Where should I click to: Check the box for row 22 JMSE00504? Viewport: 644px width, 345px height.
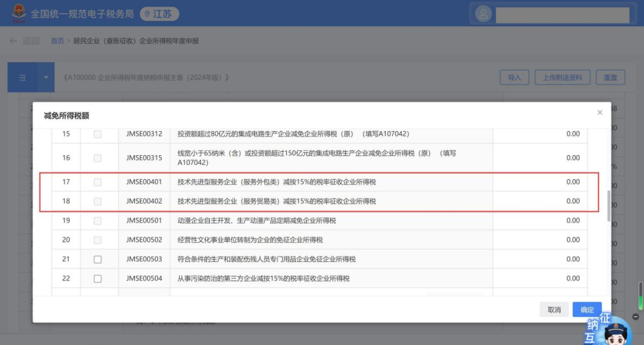98,279
